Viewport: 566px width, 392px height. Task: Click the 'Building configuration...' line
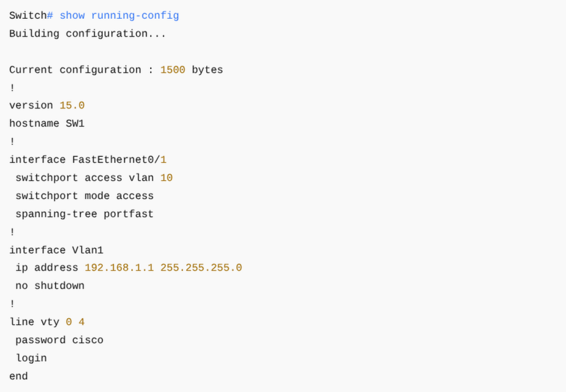click(87, 34)
